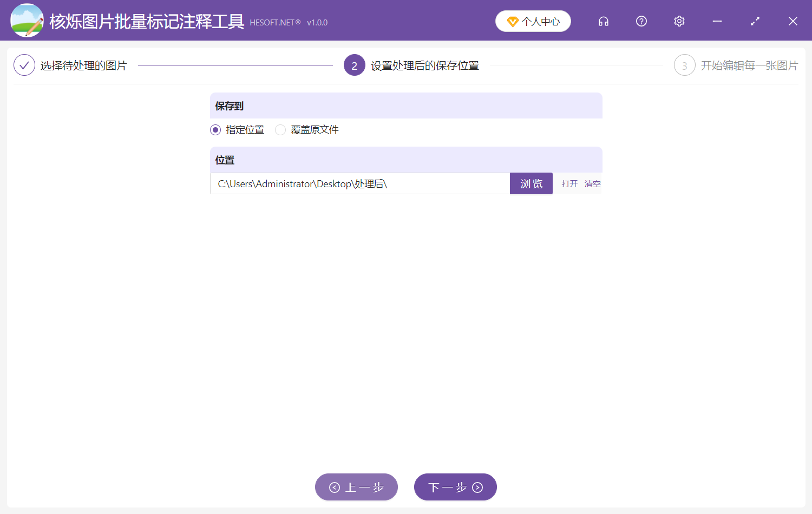The width and height of the screenshot is (812, 514).
Task: Select the 指定位置 radio button
Action: click(x=215, y=130)
